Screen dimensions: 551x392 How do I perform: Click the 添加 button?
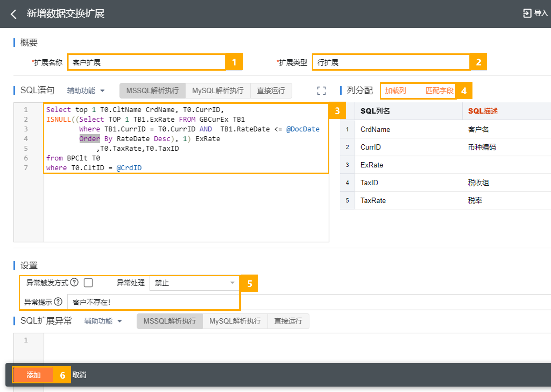(33, 375)
